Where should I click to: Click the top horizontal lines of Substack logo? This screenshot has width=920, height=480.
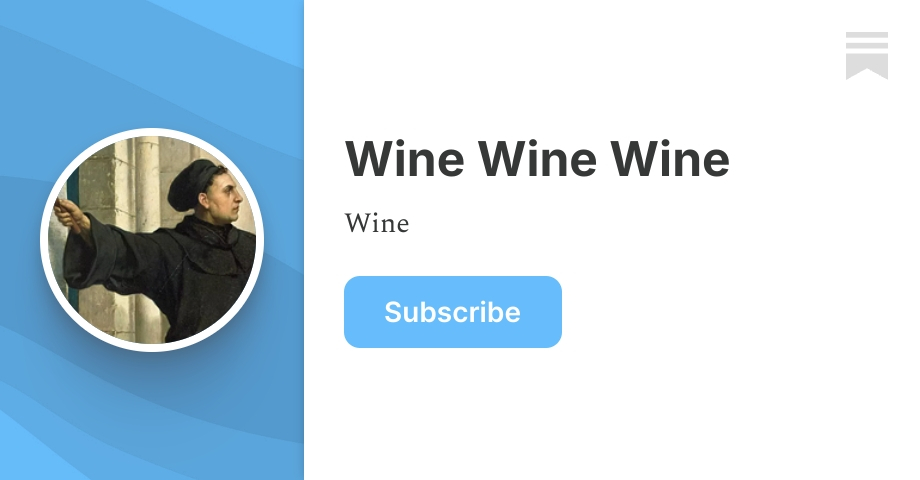tap(867, 39)
